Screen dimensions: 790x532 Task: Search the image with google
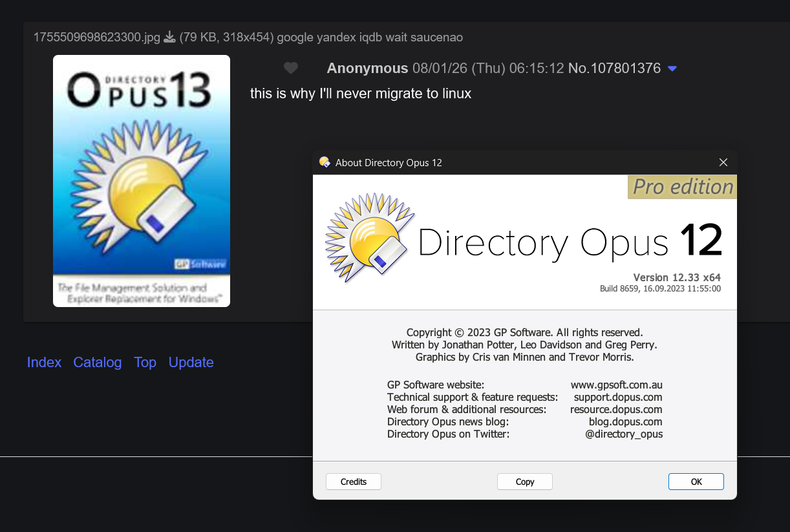click(295, 37)
